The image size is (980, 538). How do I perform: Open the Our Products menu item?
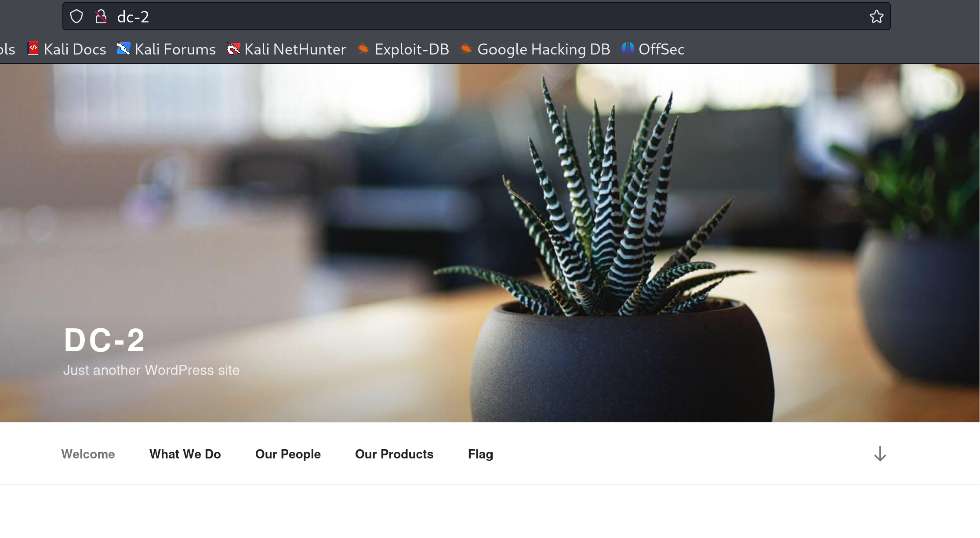[394, 454]
